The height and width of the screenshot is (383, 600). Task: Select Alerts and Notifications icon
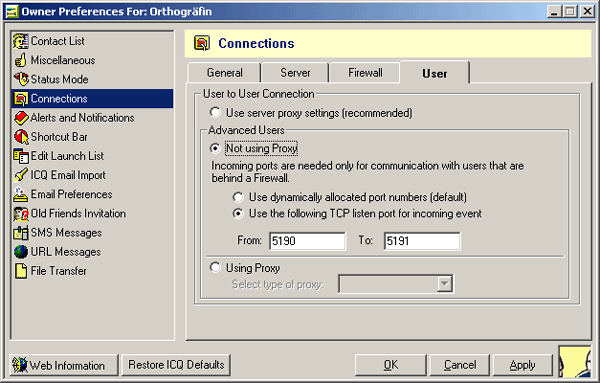point(21,118)
